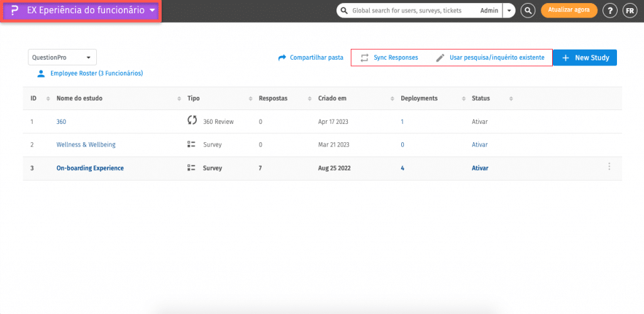Click the survey type icon in the Wellness & Wellbeing row

(x=191, y=144)
